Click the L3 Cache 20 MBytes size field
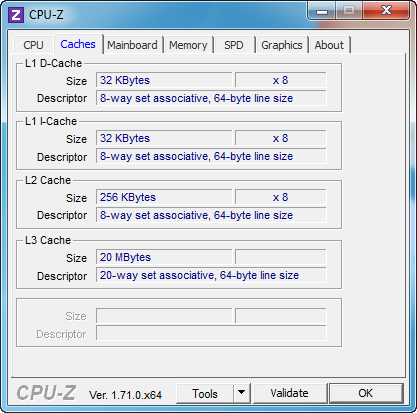Image resolution: width=417 pixels, height=413 pixels. [164, 257]
